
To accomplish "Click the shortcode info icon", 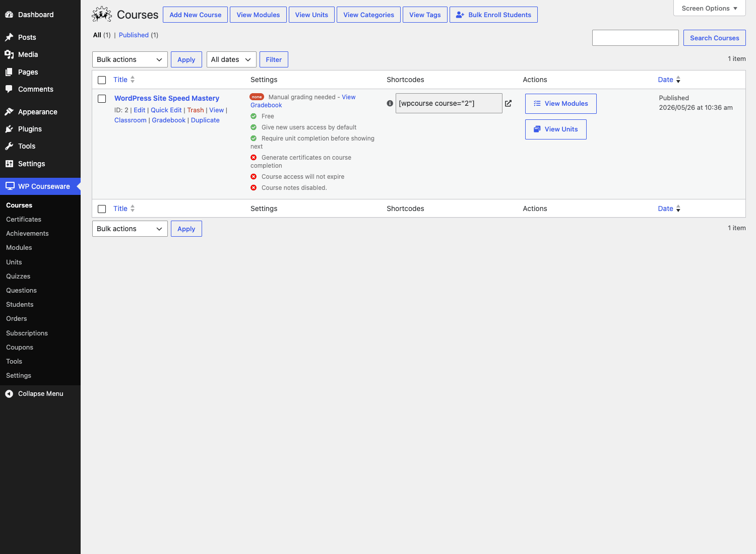I will pyautogui.click(x=390, y=103).
